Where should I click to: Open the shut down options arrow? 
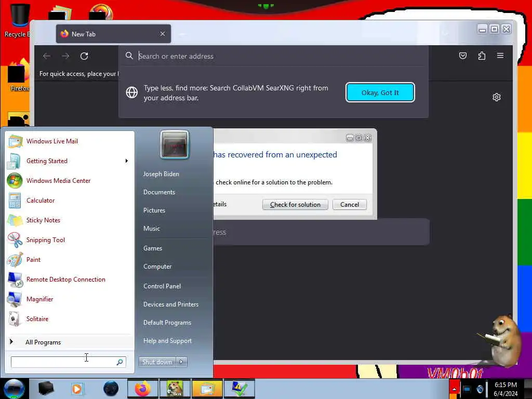click(181, 362)
